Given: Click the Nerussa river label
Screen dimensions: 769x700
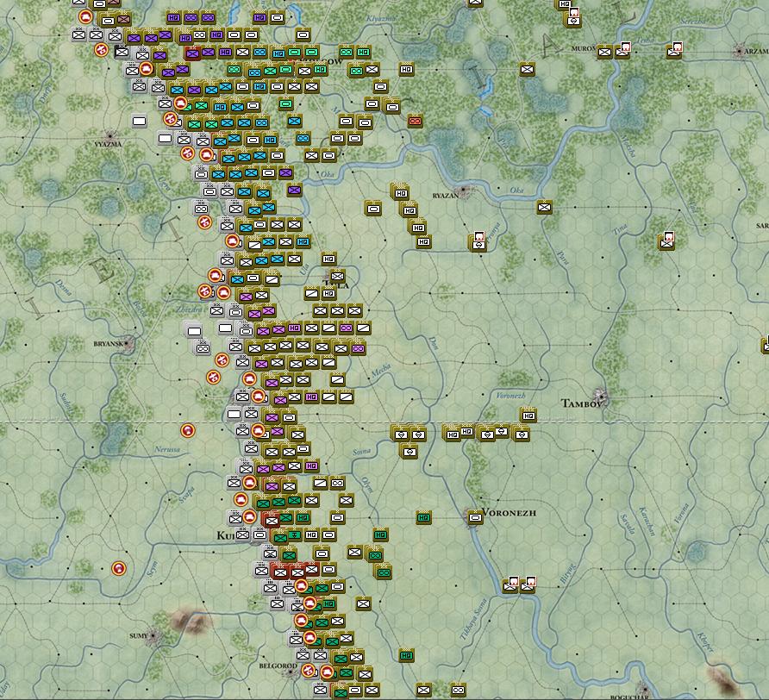Looking at the screenshot, I should [x=167, y=449].
